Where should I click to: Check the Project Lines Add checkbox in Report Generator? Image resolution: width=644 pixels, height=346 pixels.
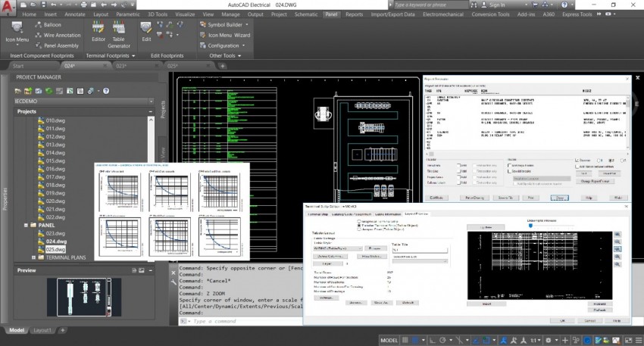[x=459, y=177]
